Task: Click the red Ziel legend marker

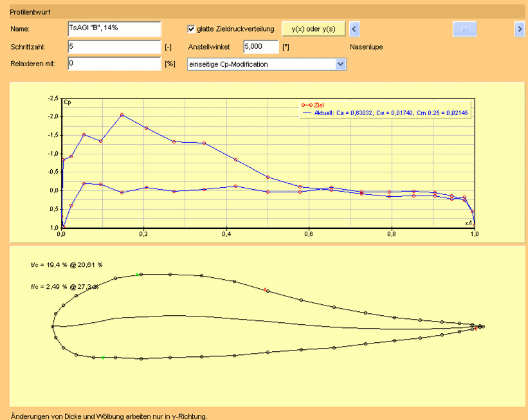Action: pyautogui.click(x=306, y=104)
